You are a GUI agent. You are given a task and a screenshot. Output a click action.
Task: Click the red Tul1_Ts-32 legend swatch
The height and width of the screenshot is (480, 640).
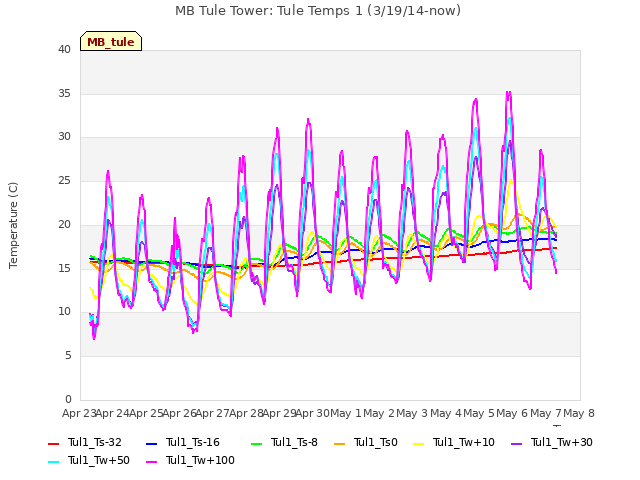[53, 444]
